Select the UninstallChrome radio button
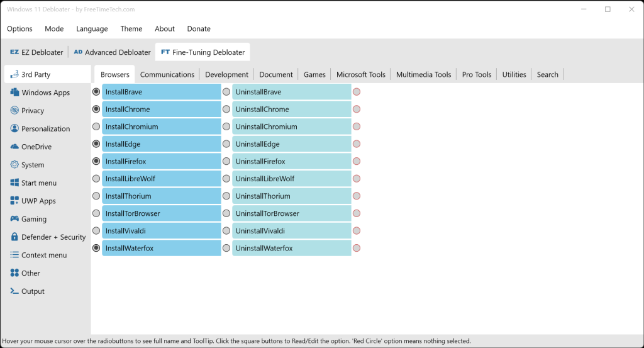The width and height of the screenshot is (644, 348). [x=226, y=109]
